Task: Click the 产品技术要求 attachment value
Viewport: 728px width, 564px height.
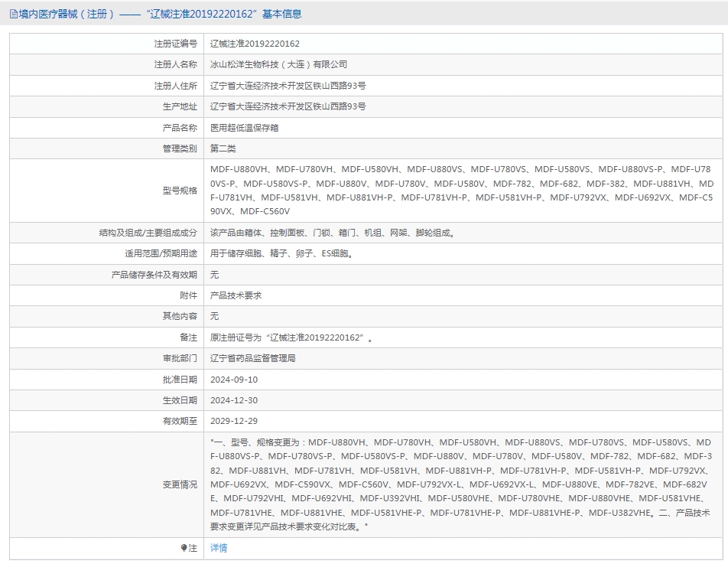Action: coord(236,295)
